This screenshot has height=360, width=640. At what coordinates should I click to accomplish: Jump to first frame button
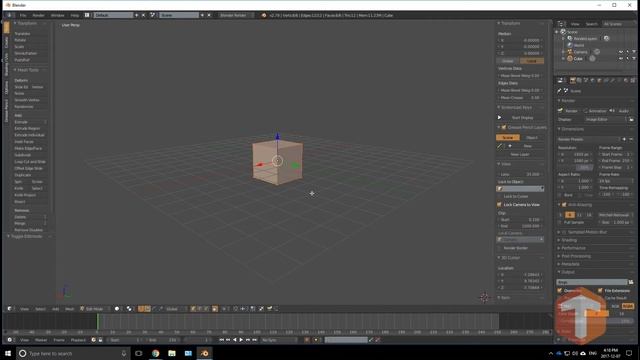(x=222, y=340)
